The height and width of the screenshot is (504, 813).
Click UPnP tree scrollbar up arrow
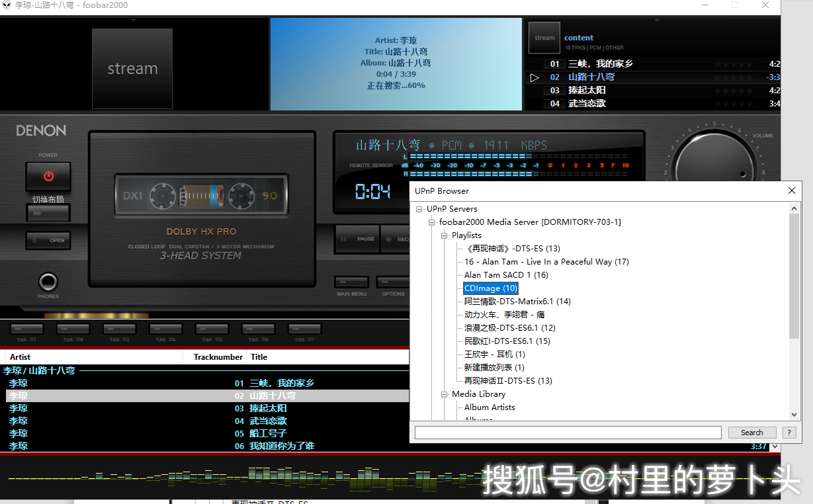794,208
